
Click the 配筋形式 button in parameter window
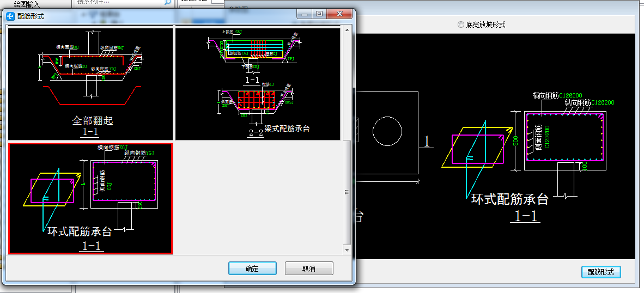(x=601, y=272)
